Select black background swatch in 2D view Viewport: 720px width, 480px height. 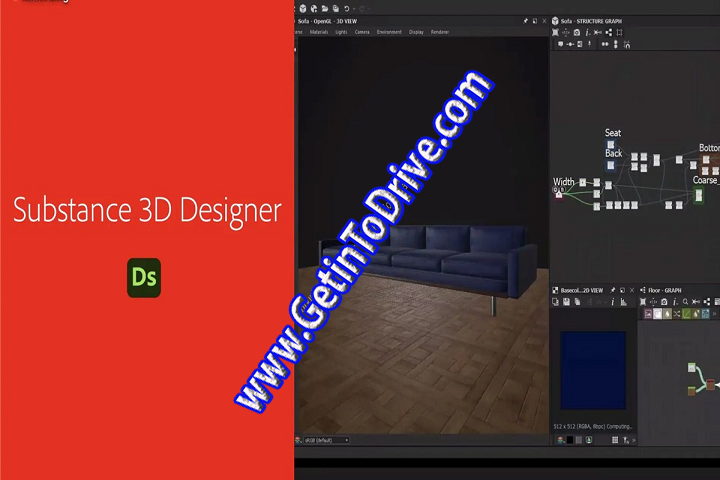pos(570,440)
